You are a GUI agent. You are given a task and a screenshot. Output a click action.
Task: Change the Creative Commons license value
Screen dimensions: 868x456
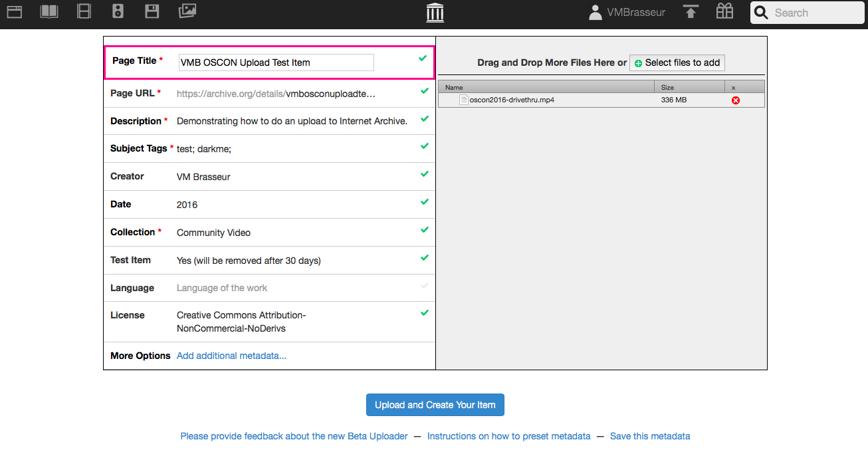tap(241, 322)
